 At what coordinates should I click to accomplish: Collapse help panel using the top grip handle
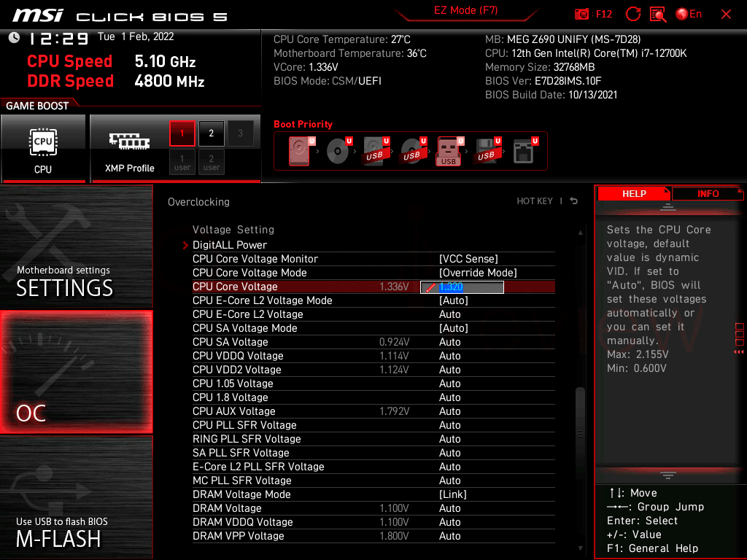click(x=668, y=206)
